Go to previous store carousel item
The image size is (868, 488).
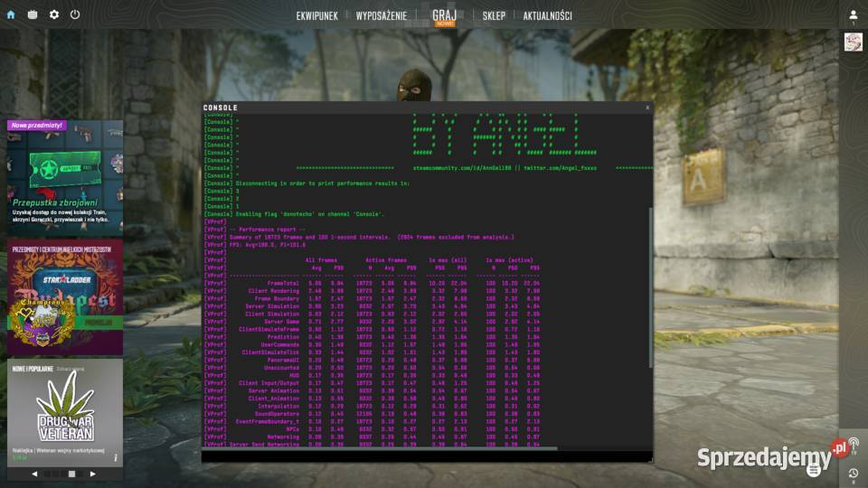[x=35, y=474]
